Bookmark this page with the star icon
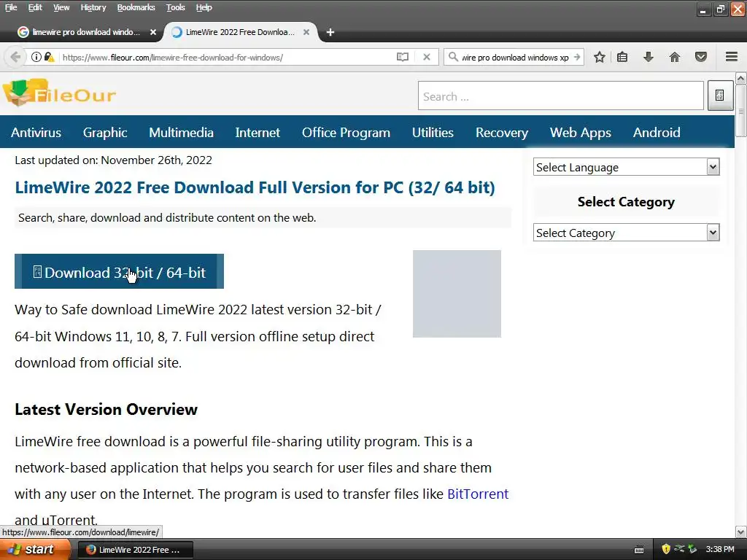The image size is (747, 560). click(x=600, y=57)
